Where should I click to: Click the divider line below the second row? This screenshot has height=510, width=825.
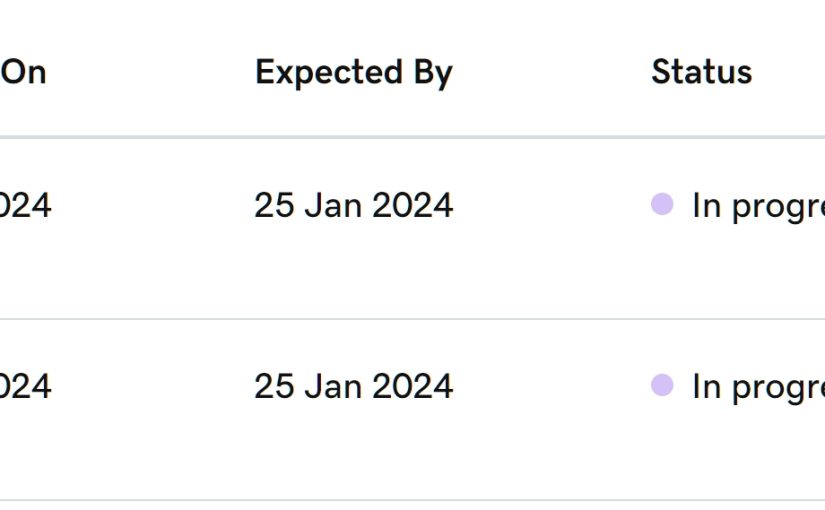tap(412, 500)
